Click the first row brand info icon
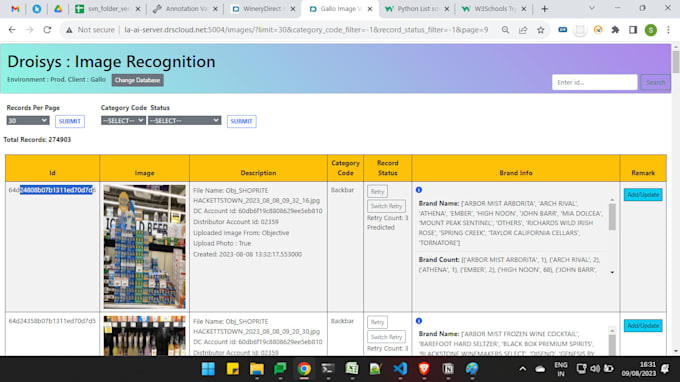680x382 pixels. [x=418, y=190]
